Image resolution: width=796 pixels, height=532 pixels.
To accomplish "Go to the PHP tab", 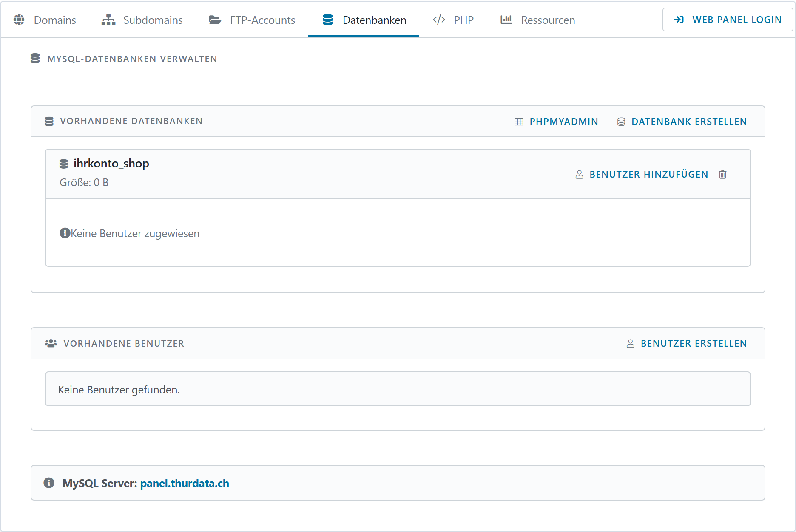I will click(453, 20).
